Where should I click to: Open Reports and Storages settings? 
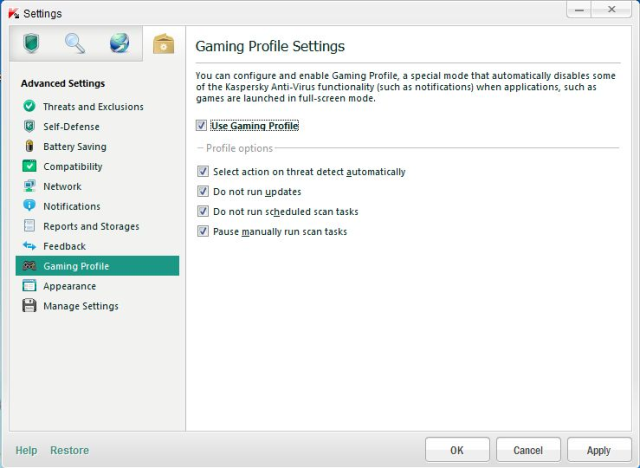coord(90,227)
